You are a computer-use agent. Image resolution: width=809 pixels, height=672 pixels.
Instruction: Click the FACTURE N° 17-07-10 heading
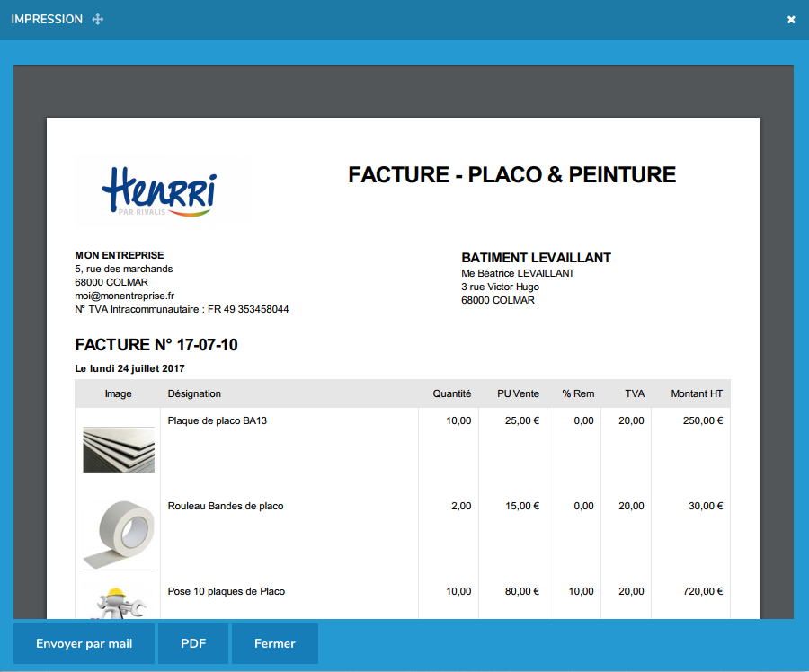click(156, 345)
